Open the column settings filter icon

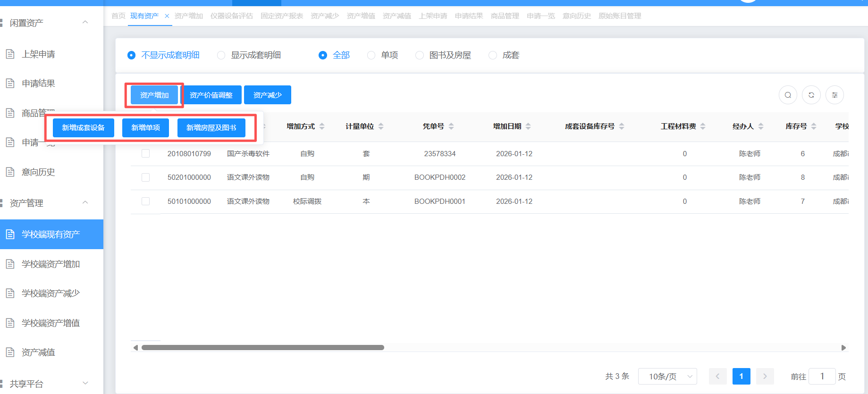[834, 95]
